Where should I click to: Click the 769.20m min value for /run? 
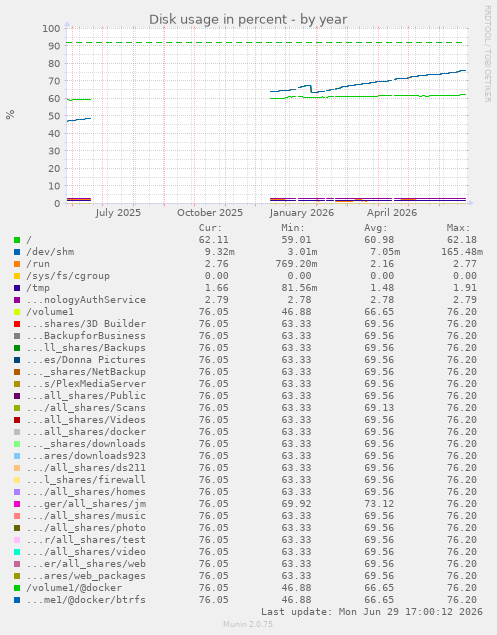pyautogui.click(x=296, y=264)
